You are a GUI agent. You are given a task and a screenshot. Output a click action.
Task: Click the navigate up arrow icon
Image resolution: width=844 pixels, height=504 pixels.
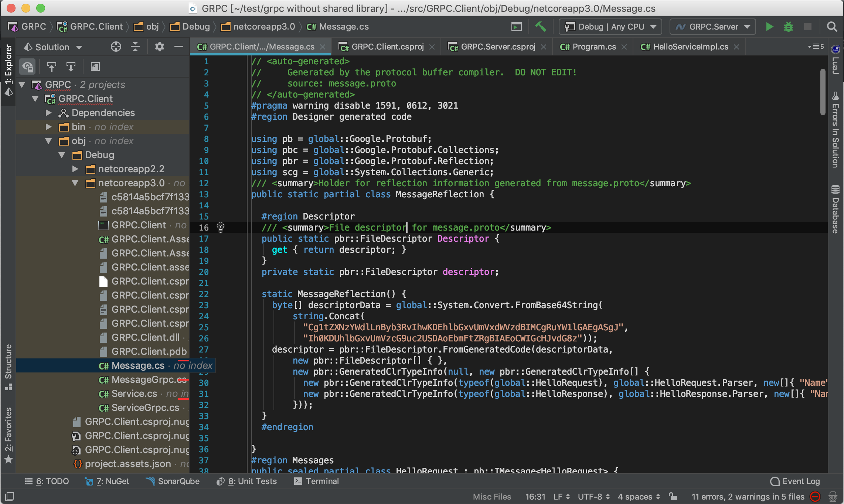pyautogui.click(x=51, y=67)
